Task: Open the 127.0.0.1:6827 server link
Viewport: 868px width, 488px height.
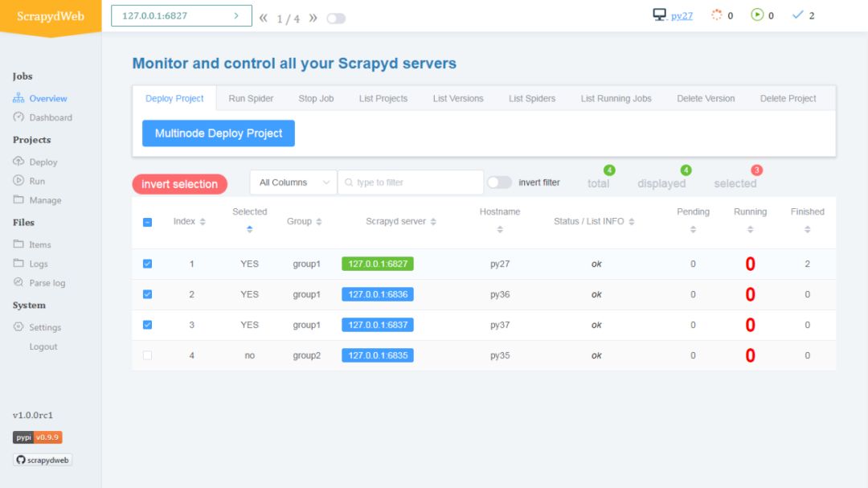Action: pyautogui.click(x=378, y=264)
